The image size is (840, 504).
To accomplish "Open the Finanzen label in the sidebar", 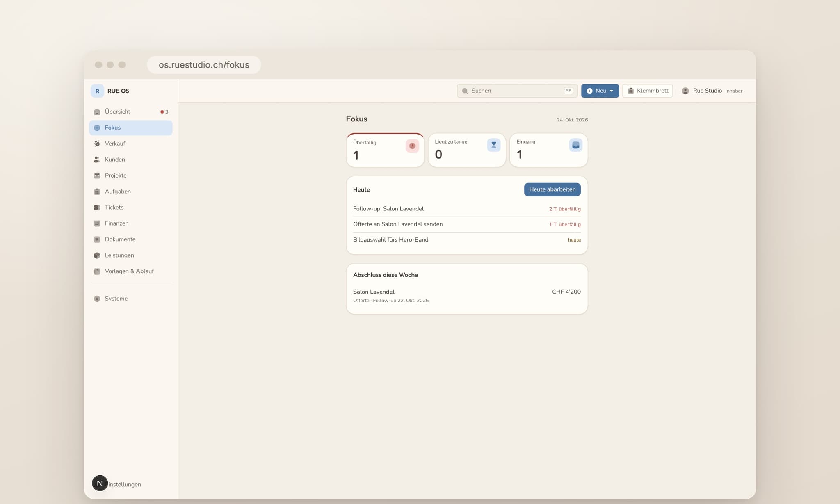I will tap(116, 223).
